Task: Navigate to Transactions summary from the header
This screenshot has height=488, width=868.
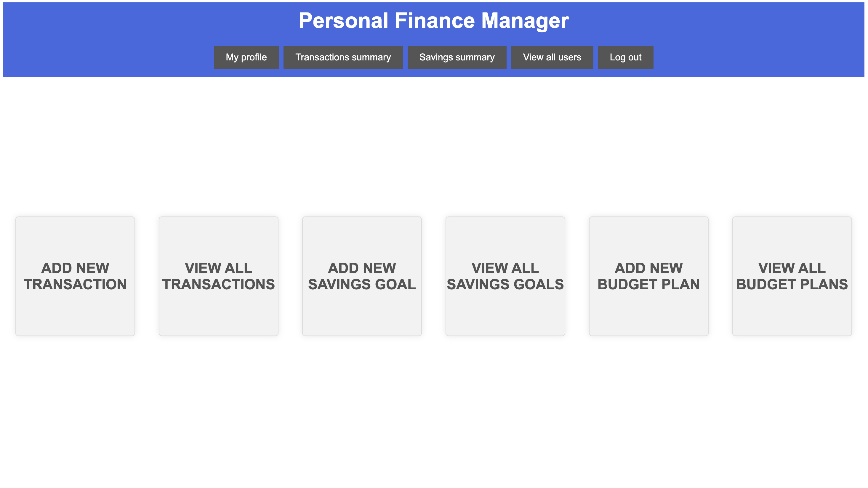Action: [343, 57]
